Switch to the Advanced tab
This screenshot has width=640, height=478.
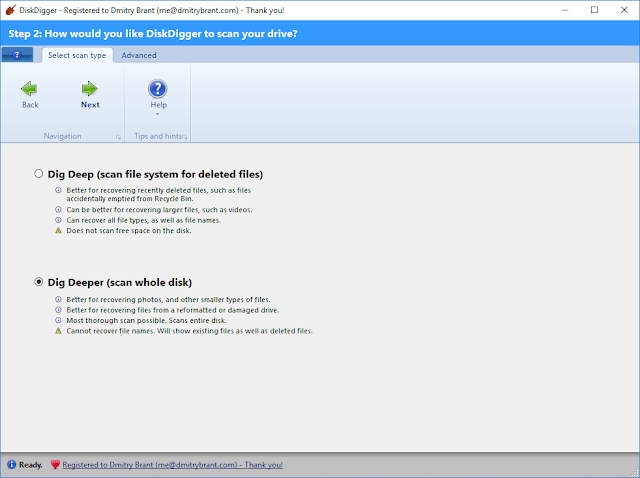(139, 55)
